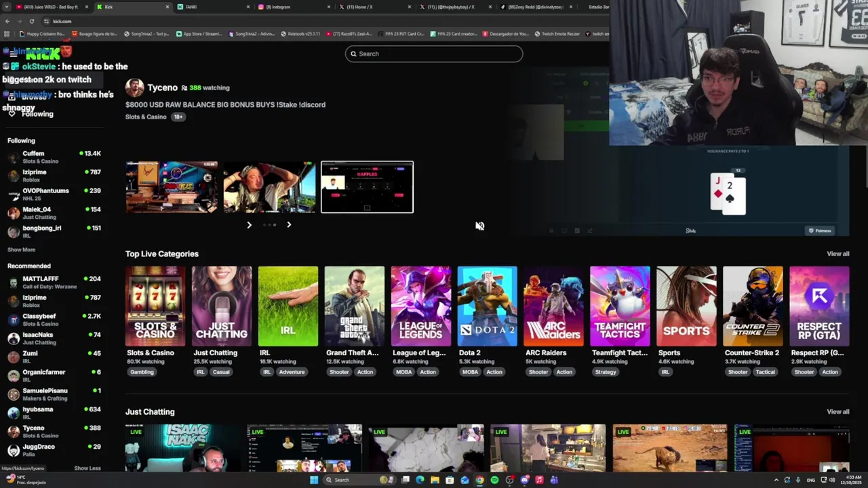The width and height of the screenshot is (868, 488).
Task: Click Casual tag under Just Chatting
Action: (221, 372)
